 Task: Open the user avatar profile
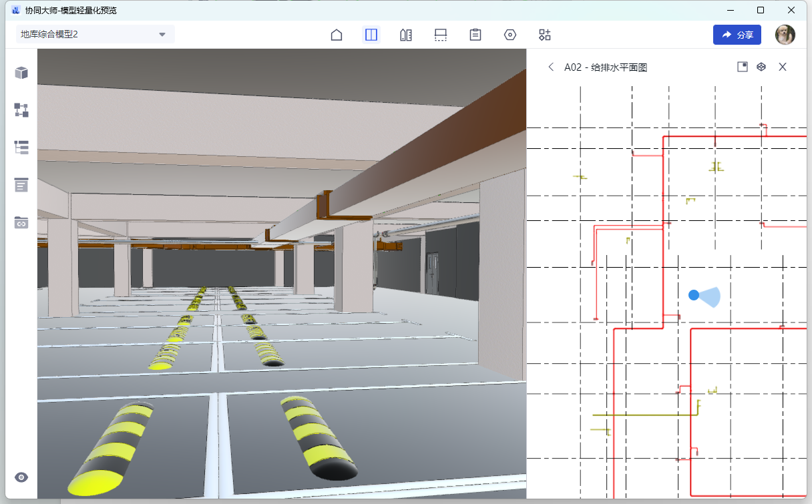point(785,35)
